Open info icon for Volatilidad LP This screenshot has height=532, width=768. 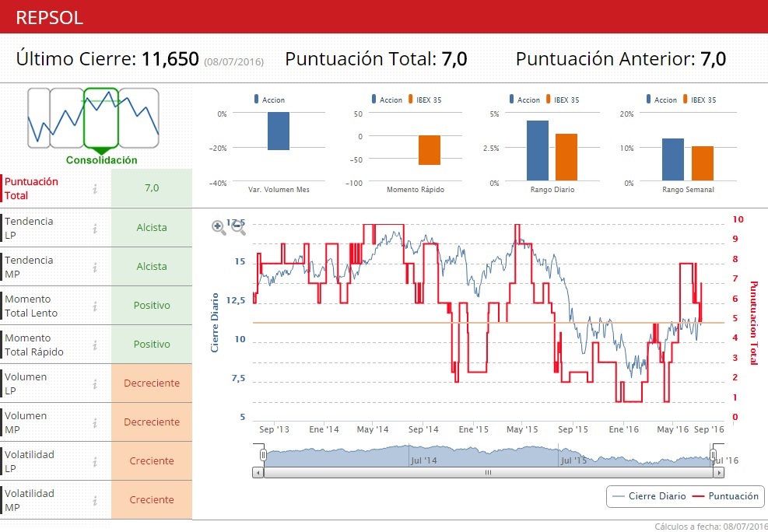95,461
